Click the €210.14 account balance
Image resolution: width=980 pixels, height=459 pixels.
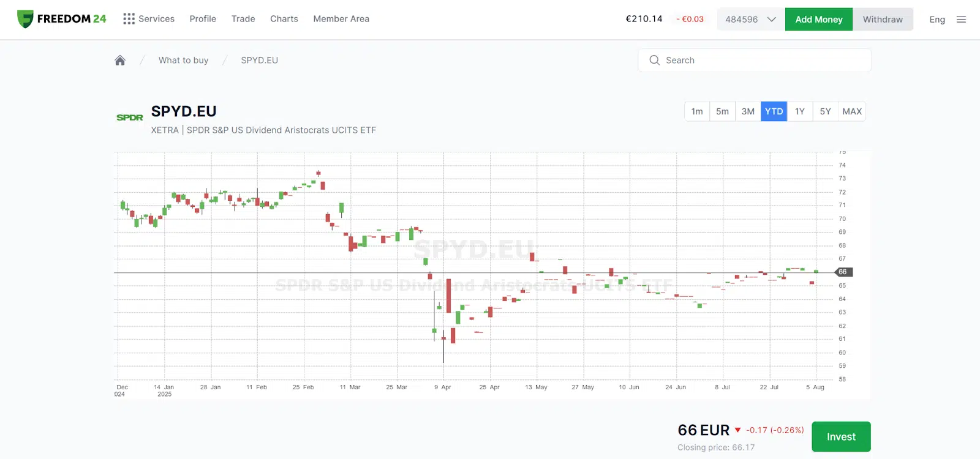click(x=644, y=19)
